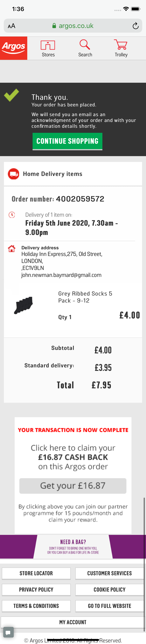This screenshot has width=146, height=644.
Task: Open the AA text size menu
Action: (x=12, y=26)
